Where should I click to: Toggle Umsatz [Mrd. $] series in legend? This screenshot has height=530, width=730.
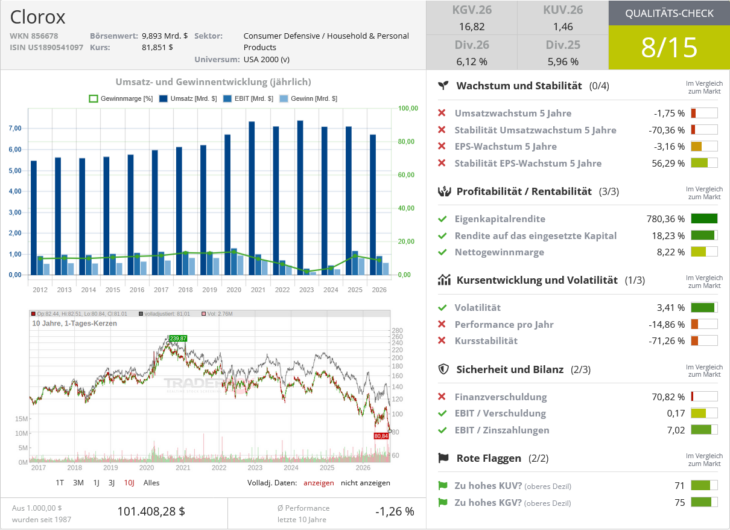188,99
